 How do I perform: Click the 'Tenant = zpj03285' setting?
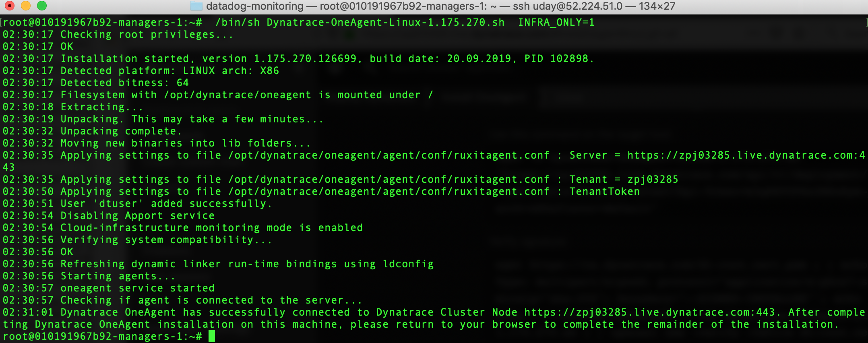point(624,180)
